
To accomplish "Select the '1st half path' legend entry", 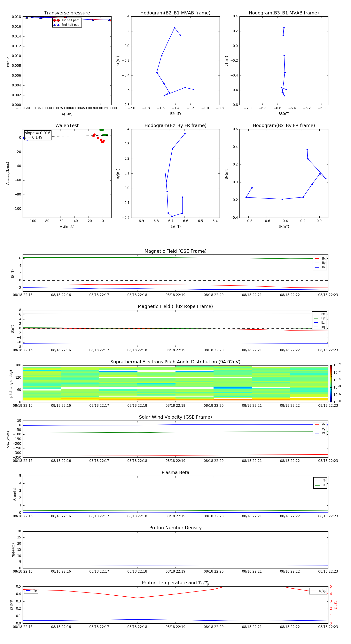I will [66, 20].
